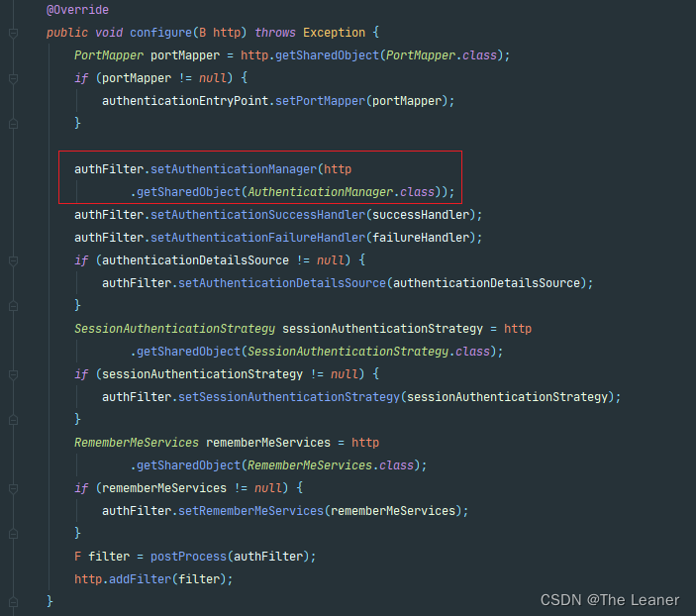
Task: Click fold-end marker at configure method closing brace
Action: click(13, 602)
